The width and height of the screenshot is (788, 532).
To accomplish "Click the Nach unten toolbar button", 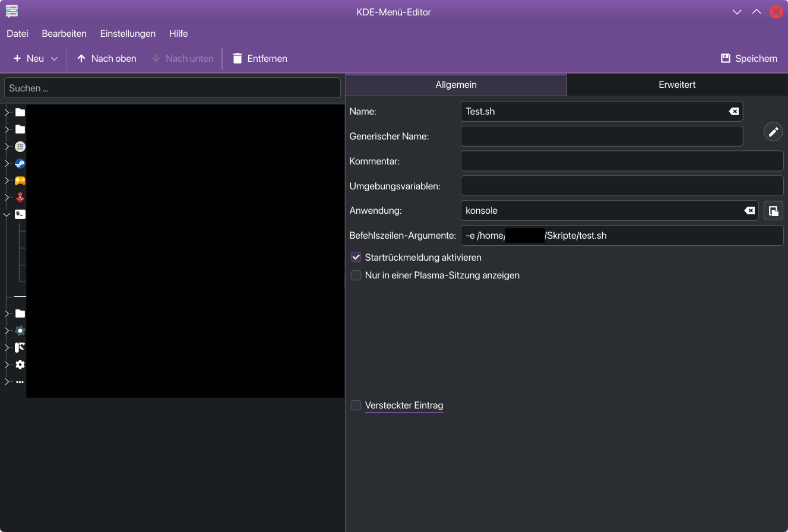I will [183, 58].
